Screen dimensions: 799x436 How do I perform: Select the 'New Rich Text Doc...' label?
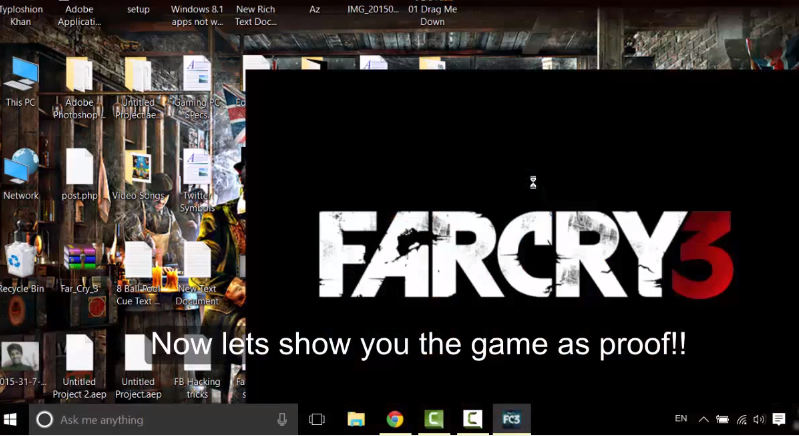[x=255, y=15]
